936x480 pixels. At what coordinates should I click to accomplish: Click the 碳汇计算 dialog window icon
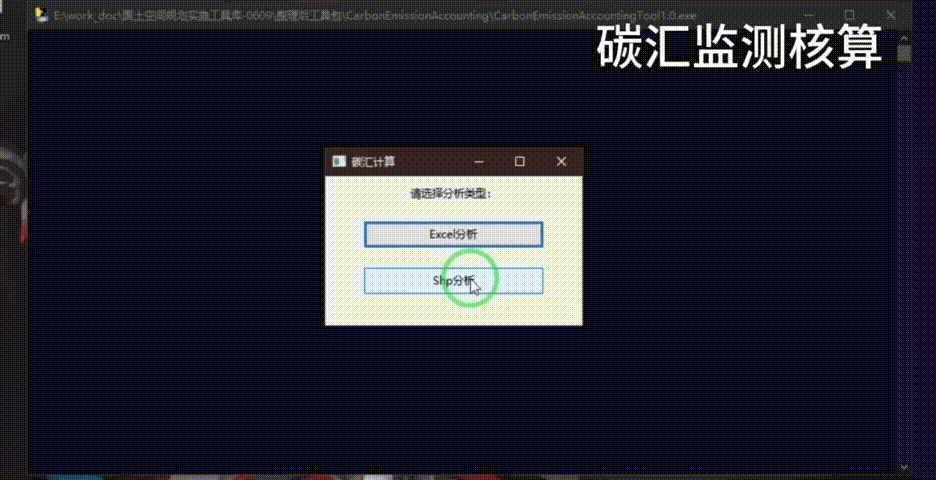click(339, 161)
